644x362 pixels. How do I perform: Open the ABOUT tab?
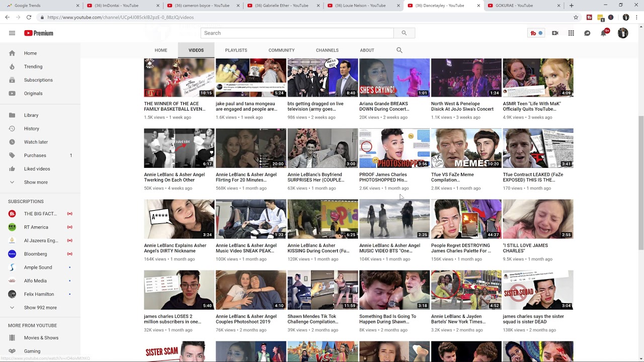(x=367, y=50)
